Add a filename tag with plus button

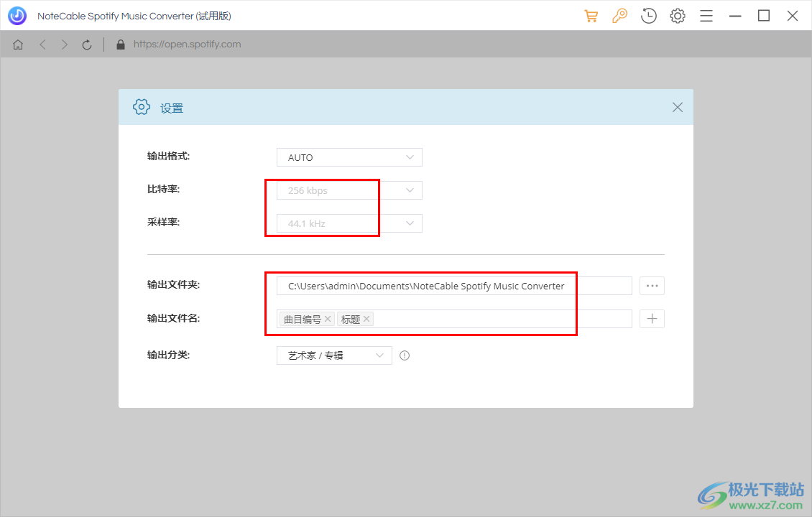point(652,319)
